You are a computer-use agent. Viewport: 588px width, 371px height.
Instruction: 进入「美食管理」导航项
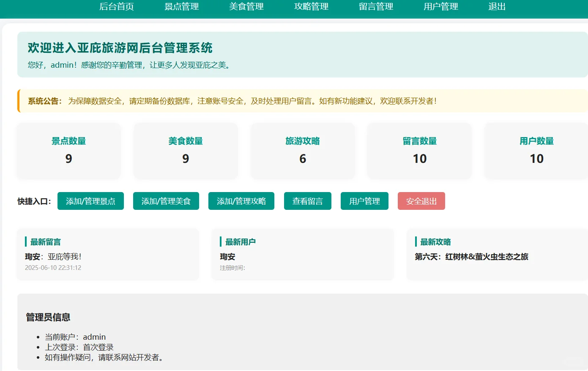[246, 7]
